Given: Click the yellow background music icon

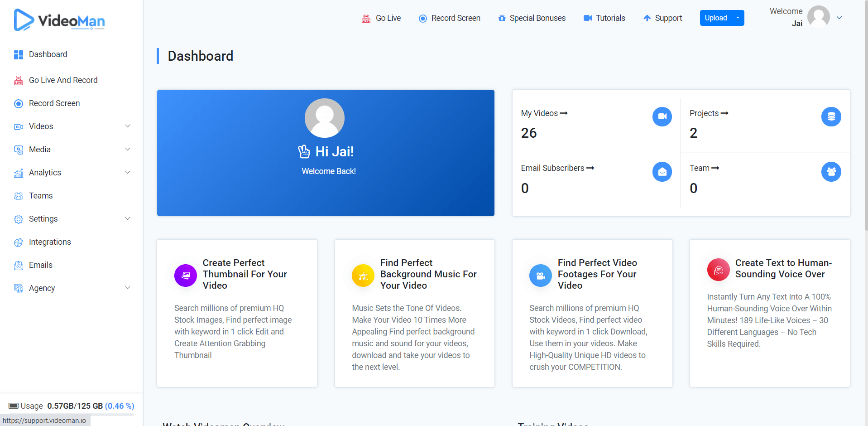Looking at the screenshot, I should pyautogui.click(x=363, y=276).
